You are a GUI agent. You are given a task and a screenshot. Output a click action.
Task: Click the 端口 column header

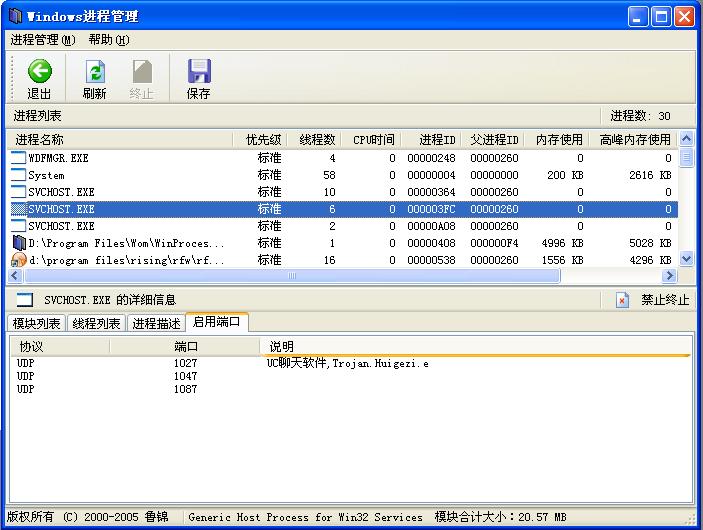pos(185,346)
